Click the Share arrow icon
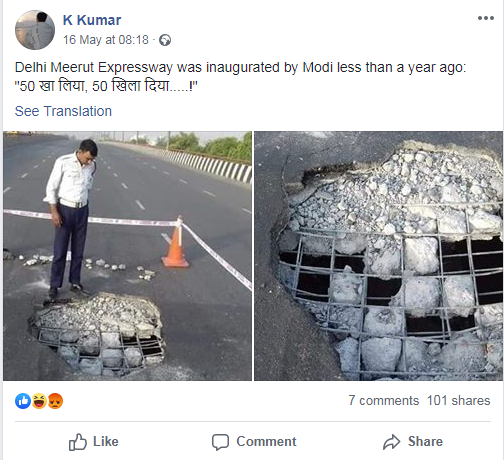This screenshot has height=460, width=504. [x=391, y=442]
